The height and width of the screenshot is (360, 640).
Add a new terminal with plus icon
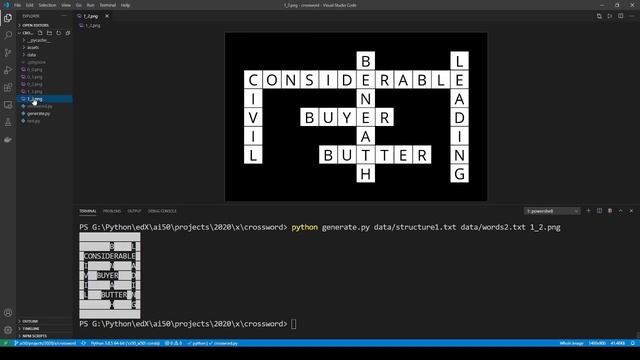[588, 211]
